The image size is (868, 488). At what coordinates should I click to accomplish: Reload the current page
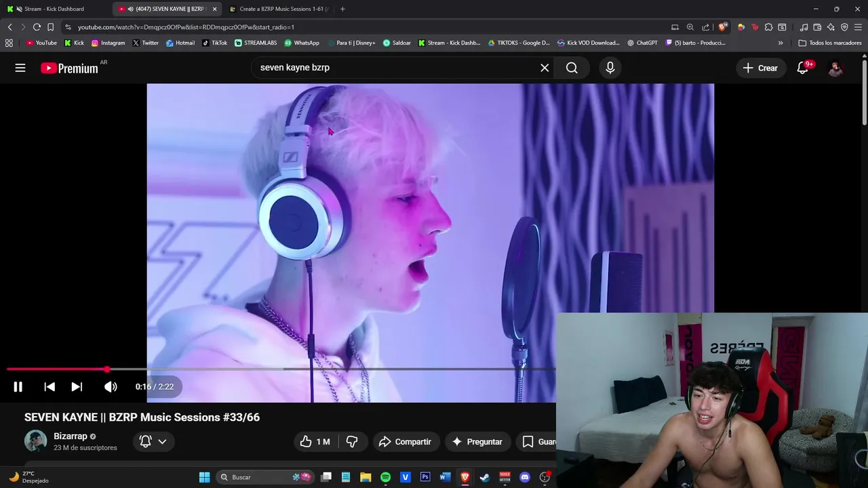(37, 27)
